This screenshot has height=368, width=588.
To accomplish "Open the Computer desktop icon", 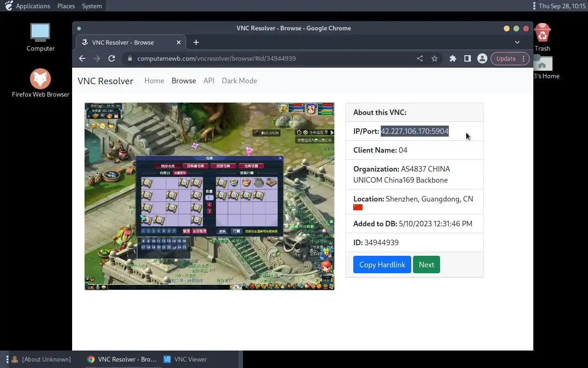I will click(x=40, y=37).
